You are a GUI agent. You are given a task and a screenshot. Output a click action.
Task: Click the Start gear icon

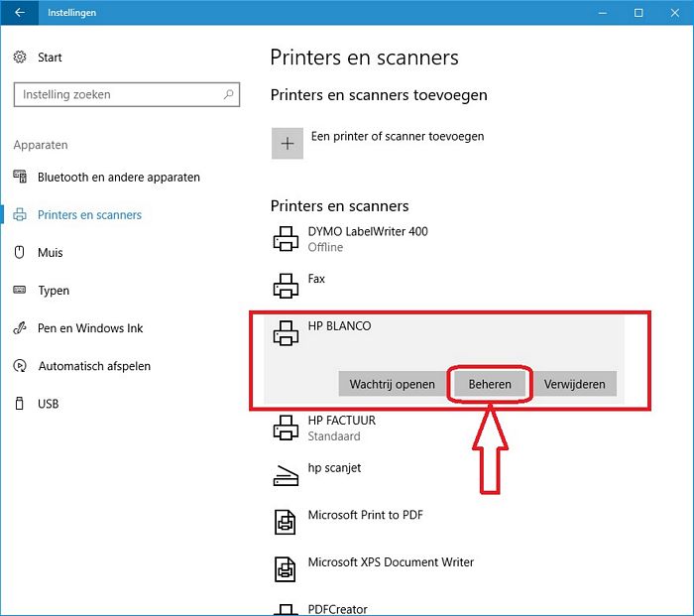[x=20, y=58]
